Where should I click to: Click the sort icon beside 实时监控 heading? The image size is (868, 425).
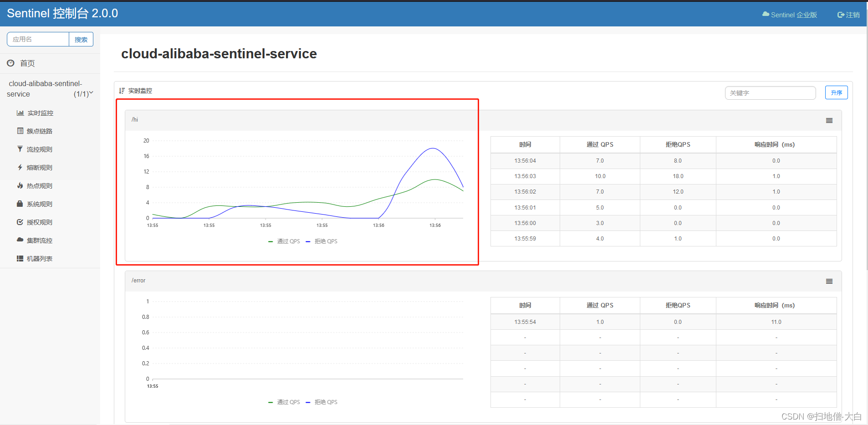point(122,91)
